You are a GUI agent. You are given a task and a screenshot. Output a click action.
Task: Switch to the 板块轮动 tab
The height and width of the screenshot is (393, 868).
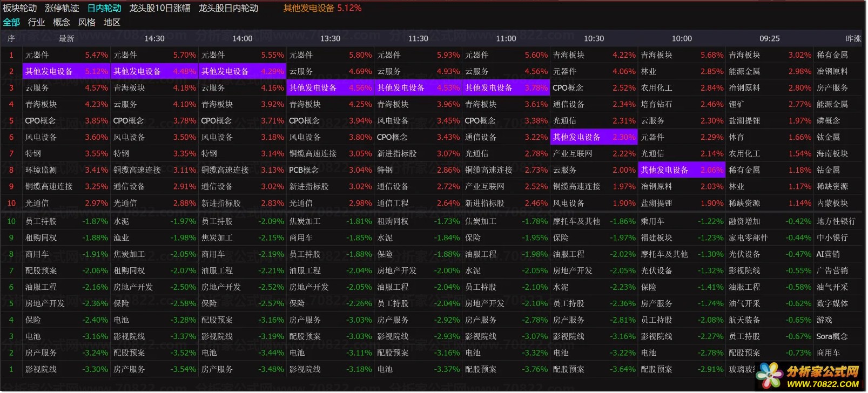tap(20, 8)
